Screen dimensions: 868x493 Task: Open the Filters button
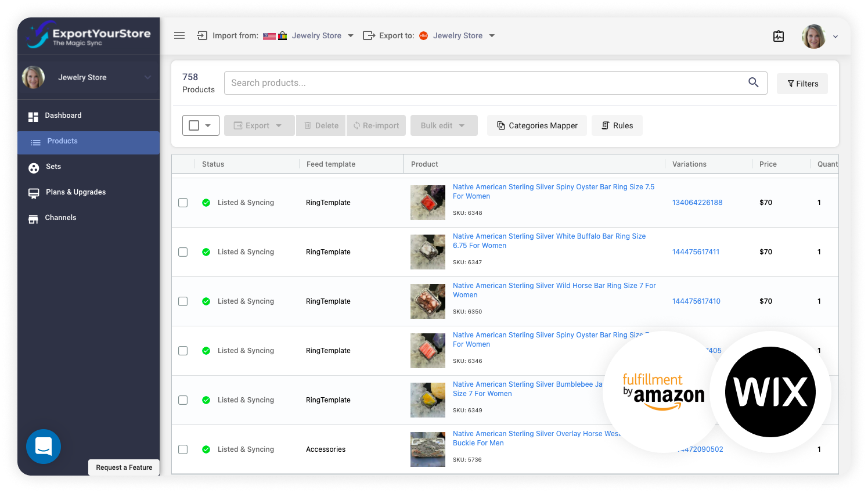click(802, 84)
